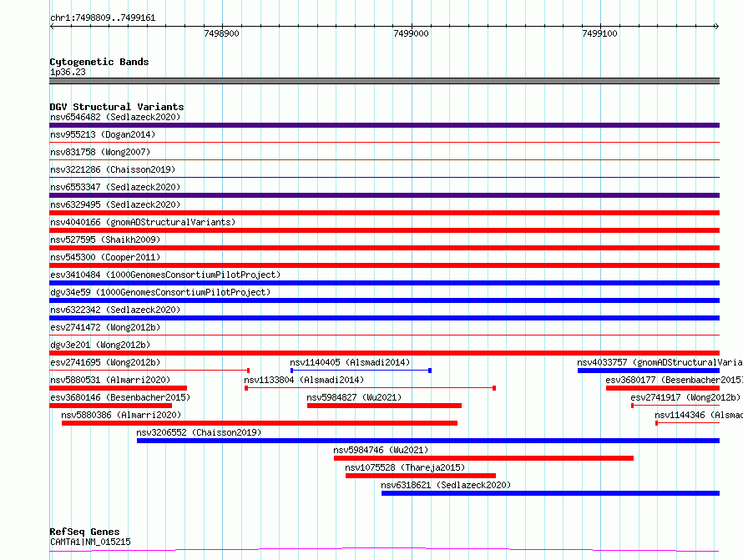Open the nsv1075528 (Thareja2015) variant
Viewport: 743px width, 560px height.
[421, 476]
